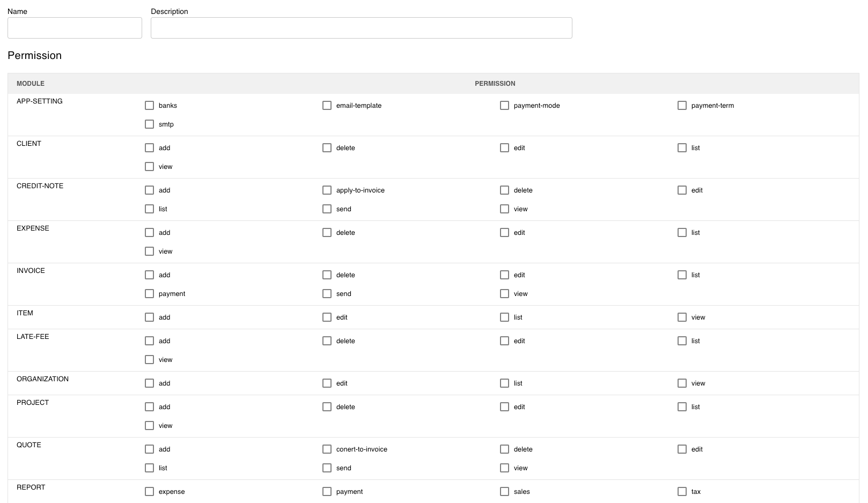Enable delete permission for Client module
Viewport: 868px width, 503px height.
coord(327,148)
